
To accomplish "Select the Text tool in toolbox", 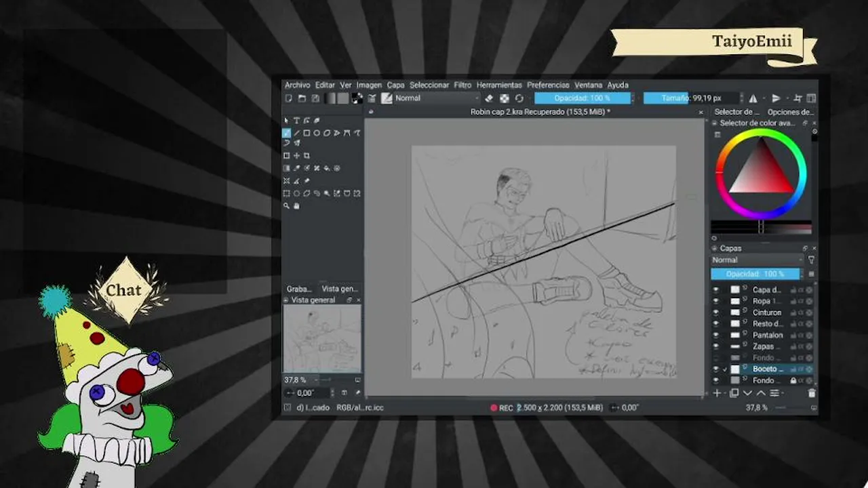I will (296, 121).
